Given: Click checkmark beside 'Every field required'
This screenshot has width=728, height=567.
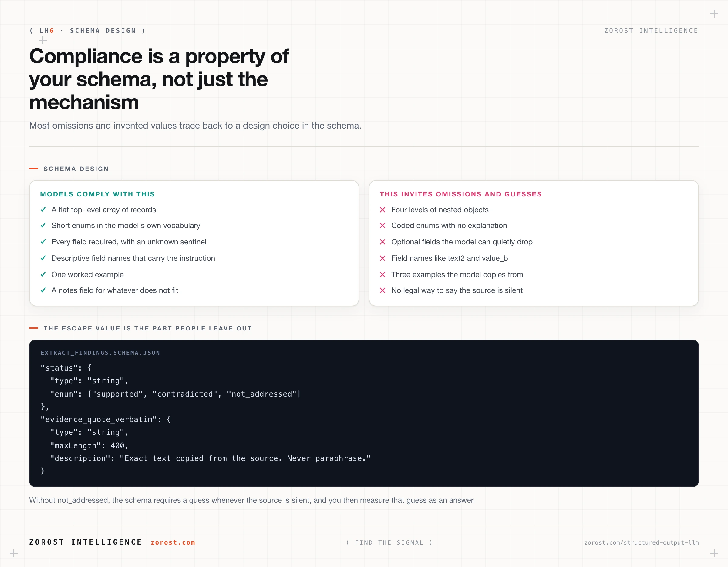Looking at the screenshot, I should [43, 242].
